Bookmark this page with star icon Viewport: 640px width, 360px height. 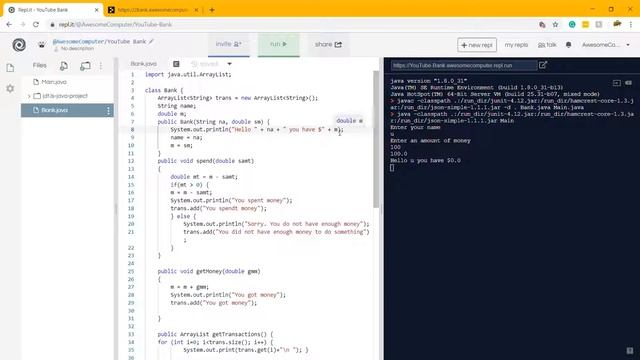[556, 24]
